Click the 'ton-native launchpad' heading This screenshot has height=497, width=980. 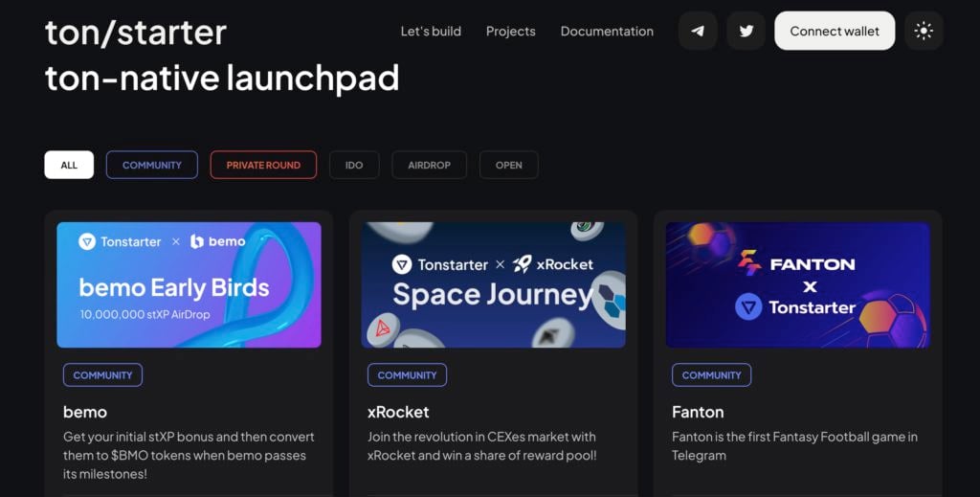click(x=222, y=79)
